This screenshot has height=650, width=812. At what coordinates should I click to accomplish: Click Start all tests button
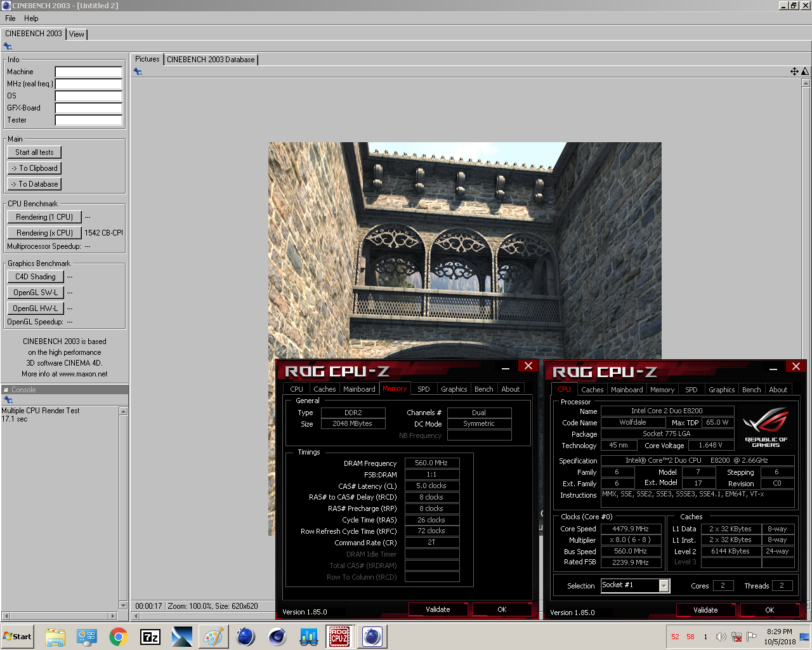34,152
